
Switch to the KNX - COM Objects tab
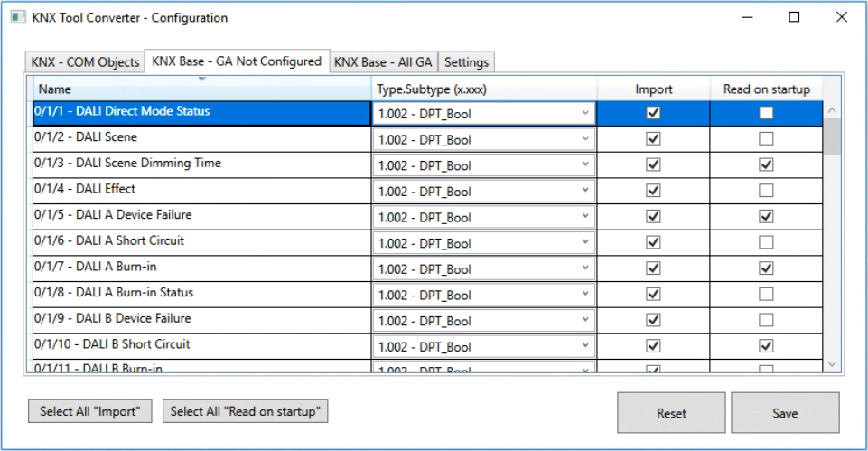click(85, 62)
